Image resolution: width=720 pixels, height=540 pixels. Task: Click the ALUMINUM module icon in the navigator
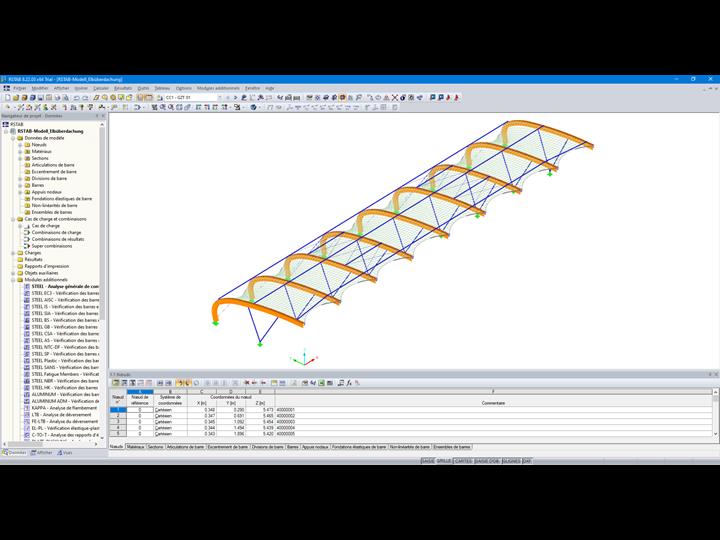pos(27,394)
